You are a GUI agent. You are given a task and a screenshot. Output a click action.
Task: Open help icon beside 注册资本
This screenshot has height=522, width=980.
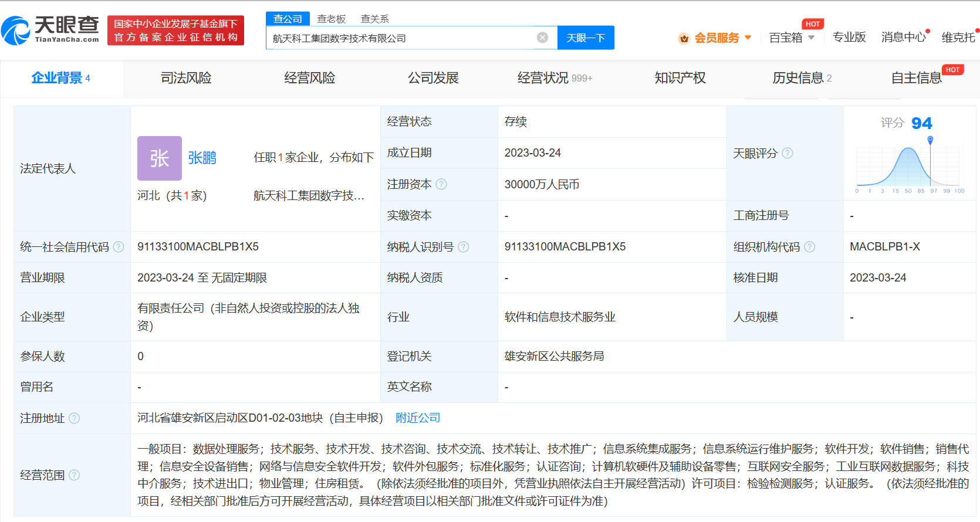pyautogui.click(x=441, y=184)
